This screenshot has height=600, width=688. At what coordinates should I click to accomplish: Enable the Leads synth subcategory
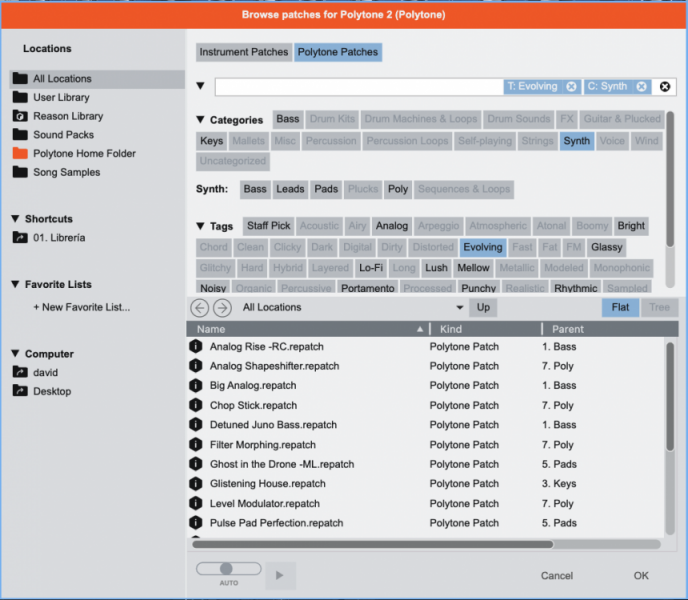pyautogui.click(x=290, y=189)
